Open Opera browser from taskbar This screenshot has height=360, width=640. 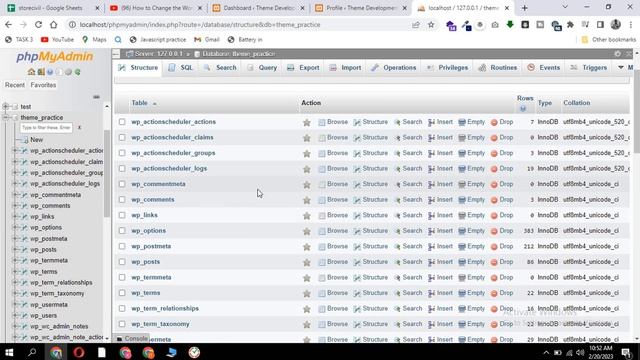click(x=79, y=352)
